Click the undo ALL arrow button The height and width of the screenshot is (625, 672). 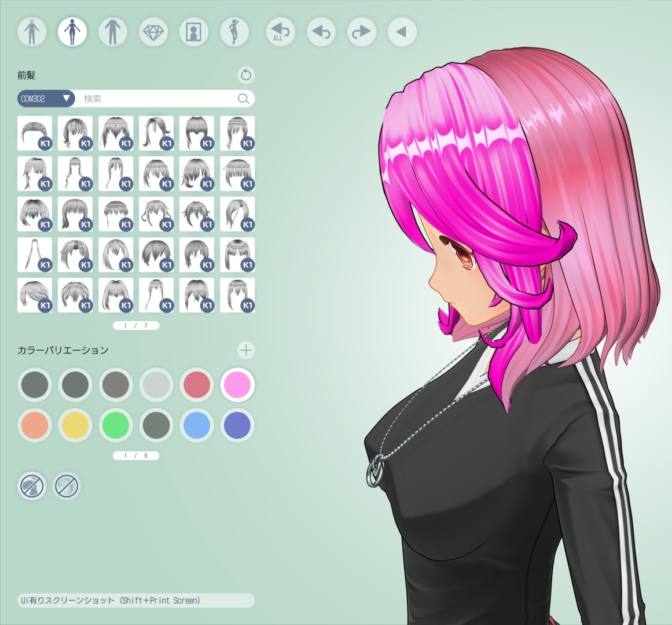coord(281,32)
